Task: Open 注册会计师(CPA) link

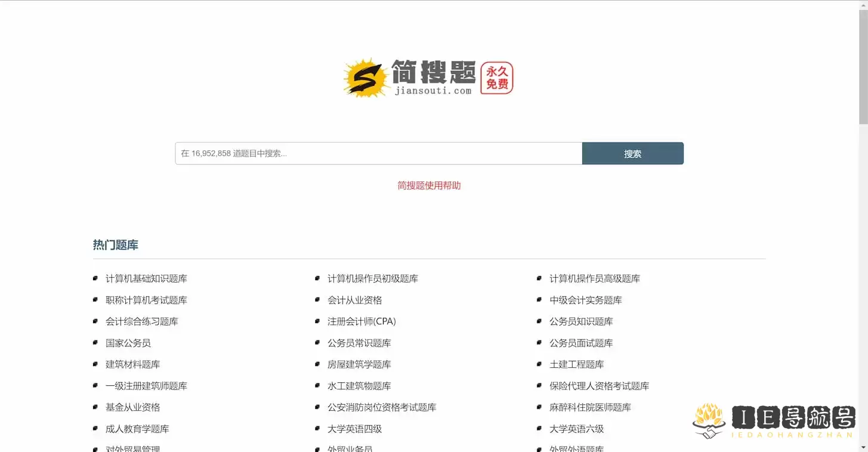Action: click(x=362, y=321)
